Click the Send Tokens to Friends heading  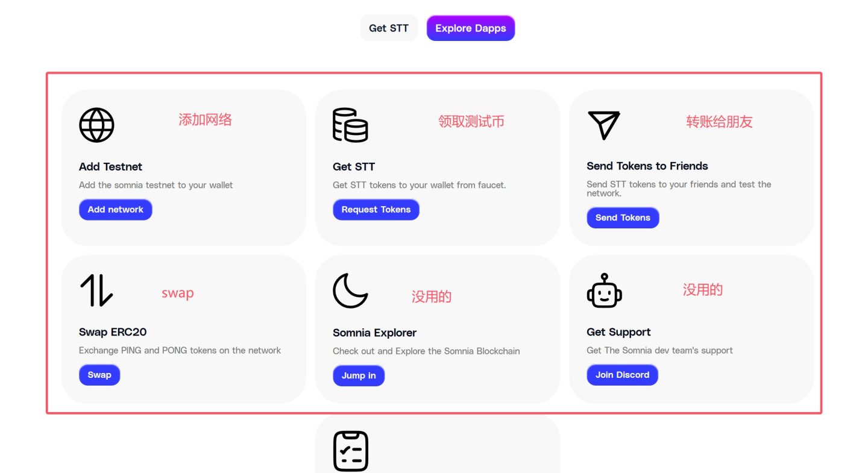[x=647, y=166]
